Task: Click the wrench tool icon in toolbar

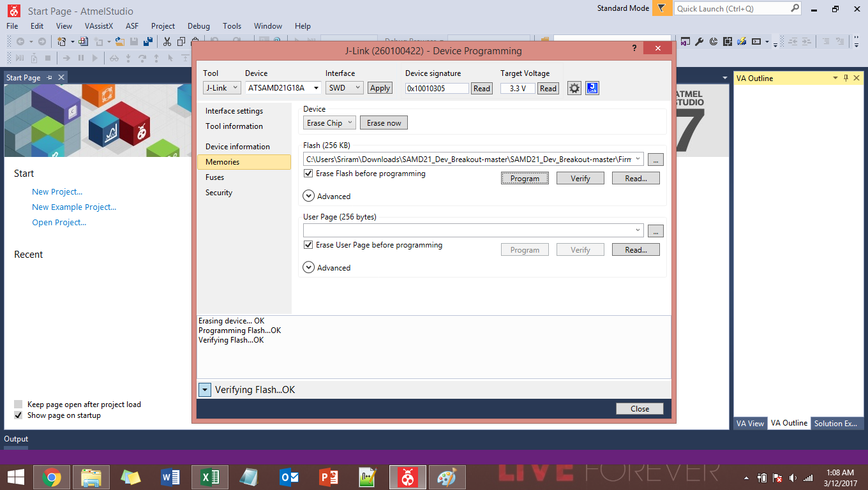Action: click(699, 41)
